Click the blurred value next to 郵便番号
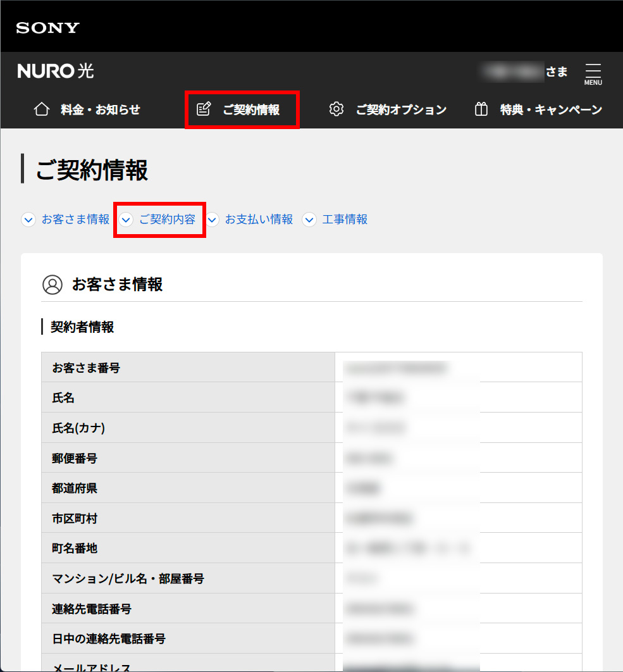The height and width of the screenshot is (672, 623). click(x=369, y=458)
